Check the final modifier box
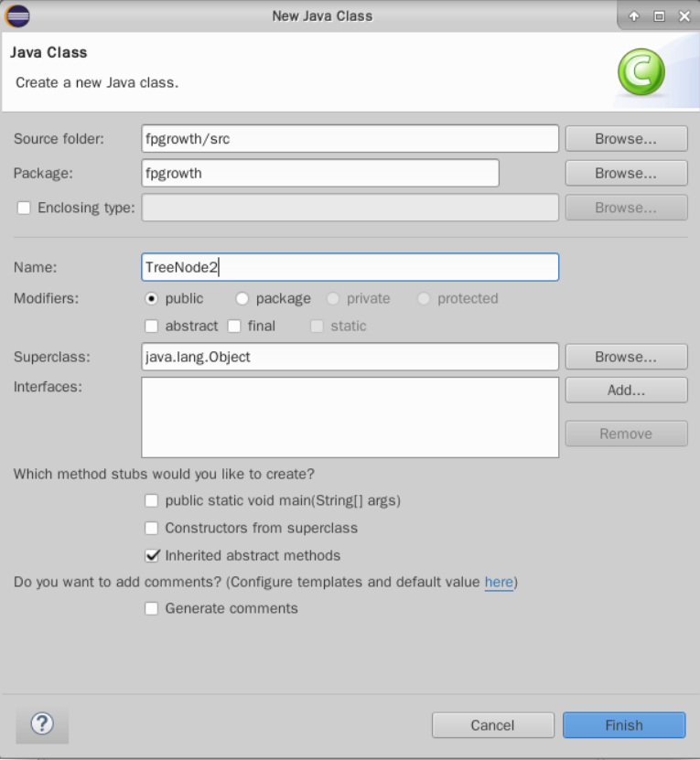 click(234, 326)
